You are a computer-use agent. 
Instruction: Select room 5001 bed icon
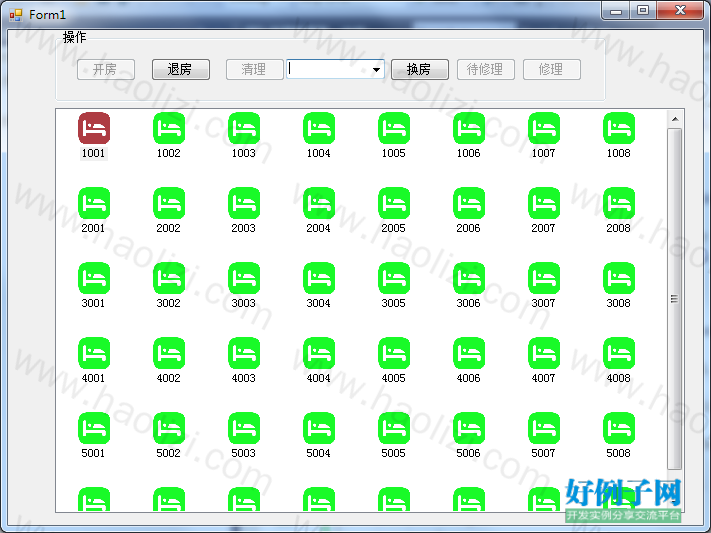pyautogui.click(x=94, y=428)
